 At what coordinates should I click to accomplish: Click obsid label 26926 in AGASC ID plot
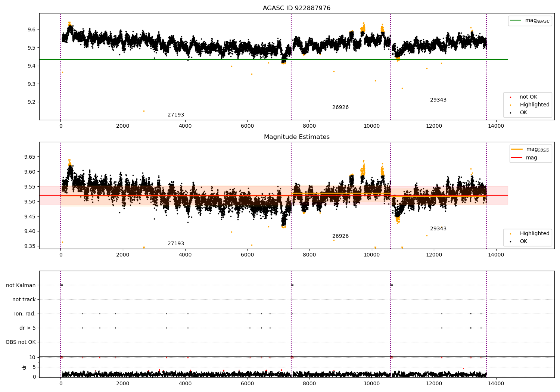click(x=340, y=108)
